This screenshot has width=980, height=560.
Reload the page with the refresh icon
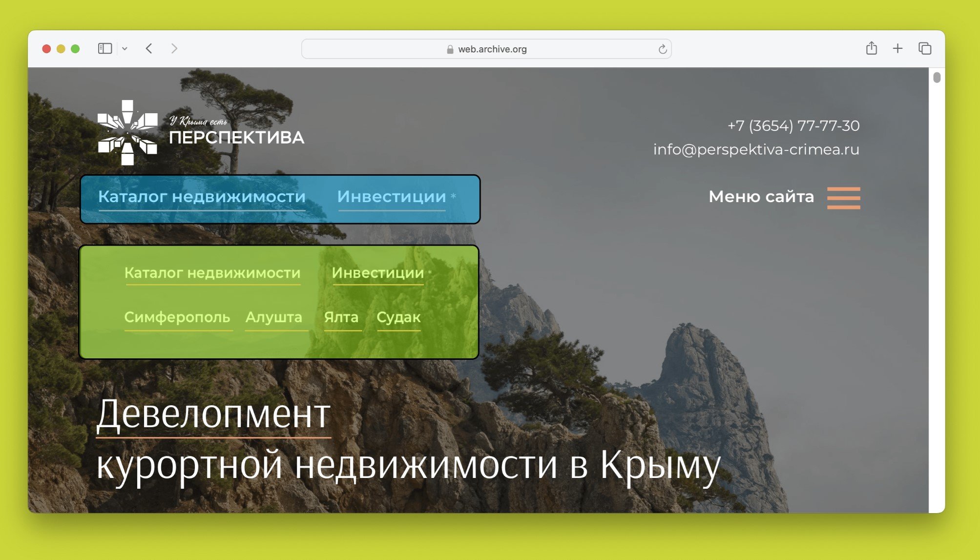coord(662,49)
